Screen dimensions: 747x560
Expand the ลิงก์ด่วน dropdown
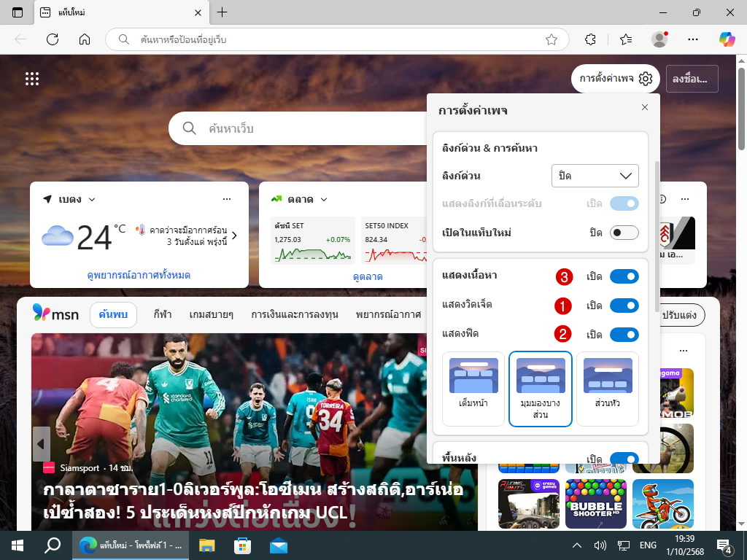pyautogui.click(x=595, y=176)
